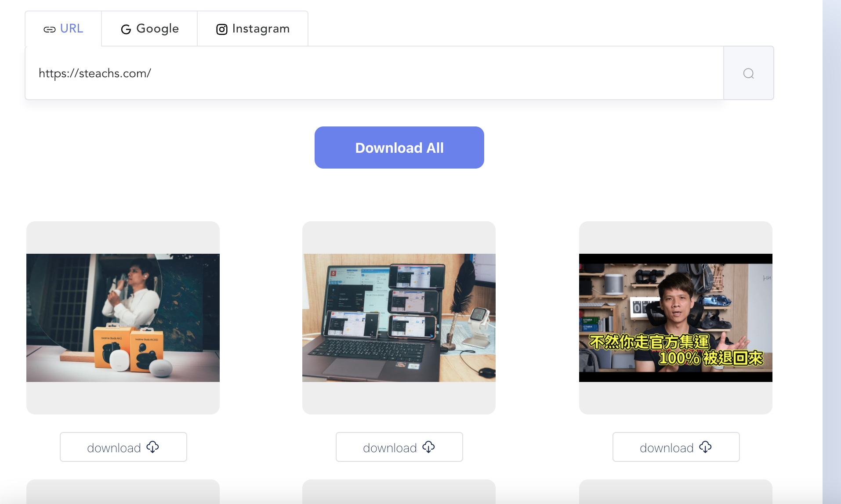Screen dimensions: 841x504
Task: Click the chain link icon in URL tab
Action: [x=49, y=29]
